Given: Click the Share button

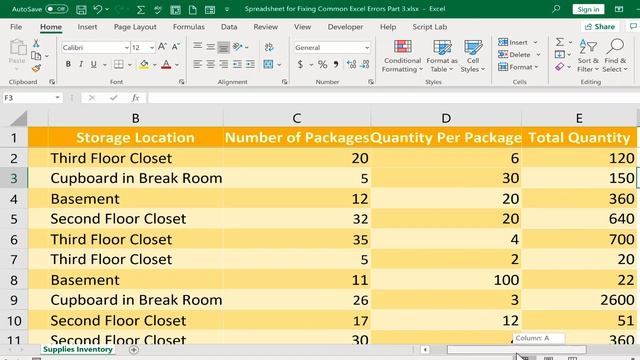Looking at the screenshot, I should [x=600, y=27].
